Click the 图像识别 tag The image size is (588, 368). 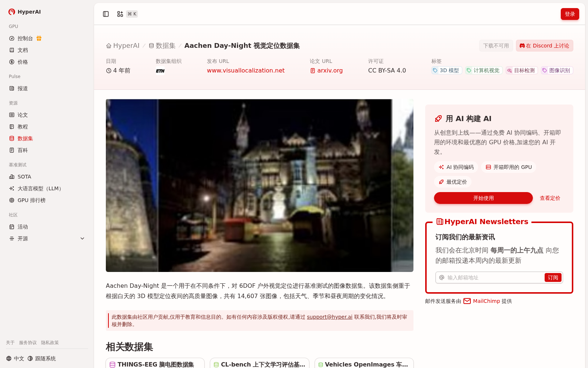[x=556, y=70]
